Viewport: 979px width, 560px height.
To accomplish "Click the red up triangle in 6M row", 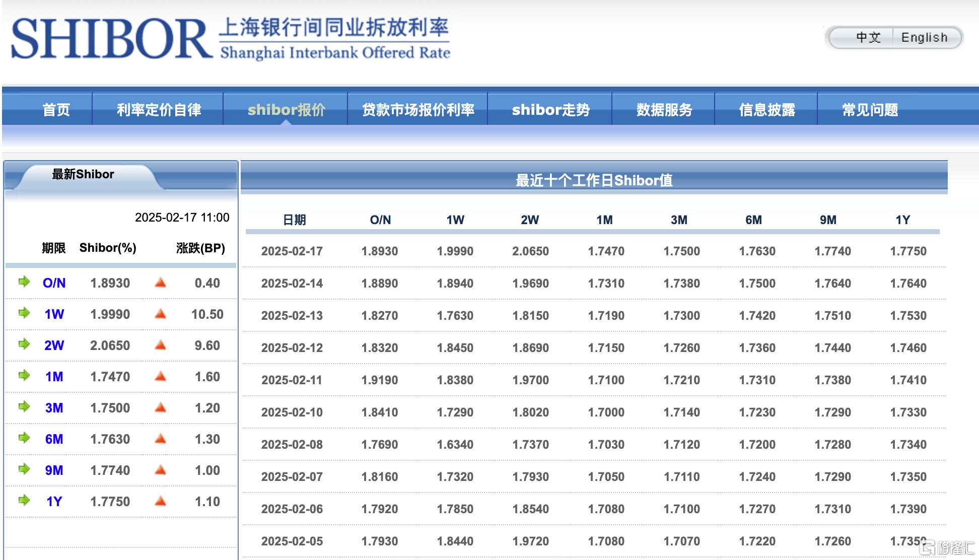I will (161, 439).
